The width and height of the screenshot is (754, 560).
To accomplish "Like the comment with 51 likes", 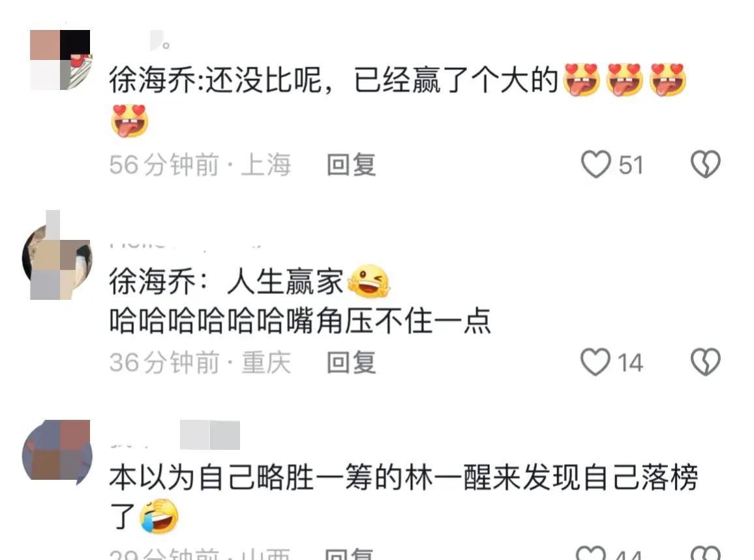I will pos(596,164).
